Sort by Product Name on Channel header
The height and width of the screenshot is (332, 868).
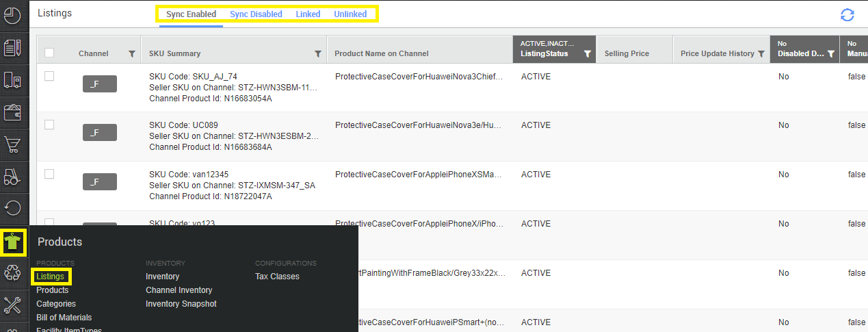tap(382, 53)
